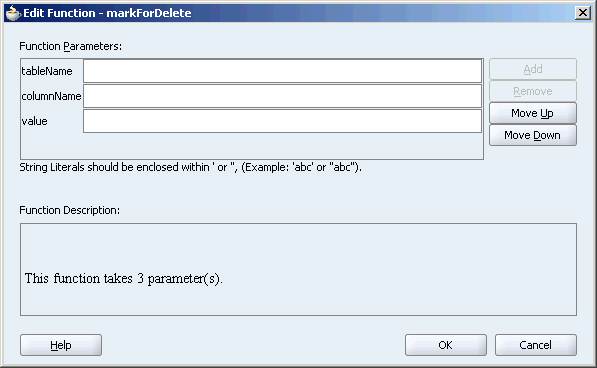597x368 pixels.
Task: Click the Function Parameters heading label
Action: [x=70, y=46]
